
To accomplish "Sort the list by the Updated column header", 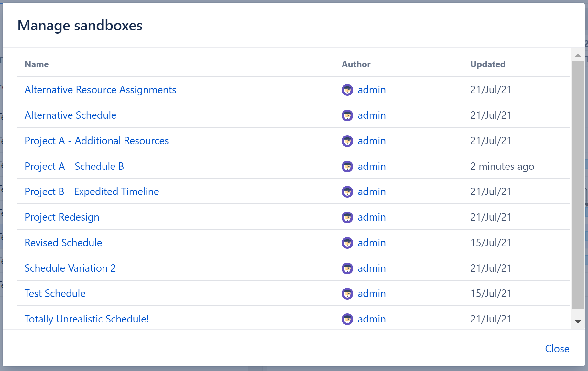I will tap(488, 64).
